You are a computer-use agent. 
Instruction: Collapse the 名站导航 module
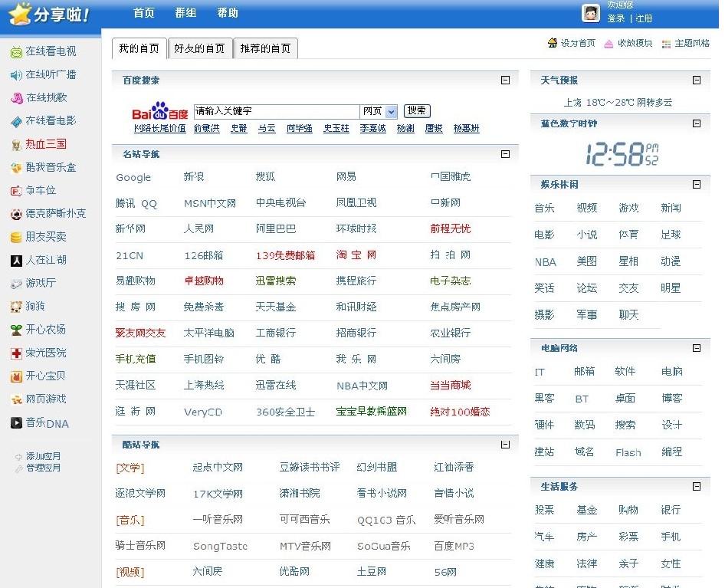505,153
